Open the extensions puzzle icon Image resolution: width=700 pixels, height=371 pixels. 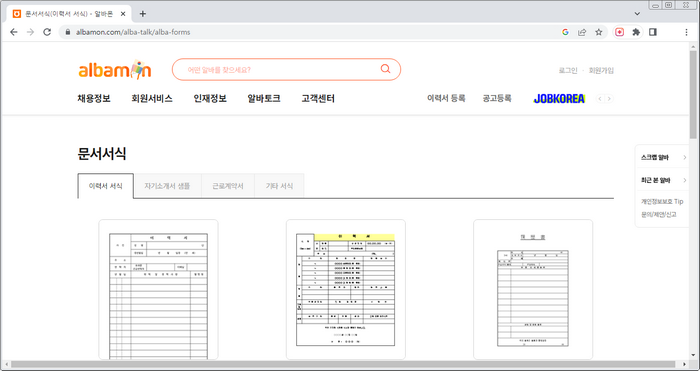pyautogui.click(x=636, y=32)
